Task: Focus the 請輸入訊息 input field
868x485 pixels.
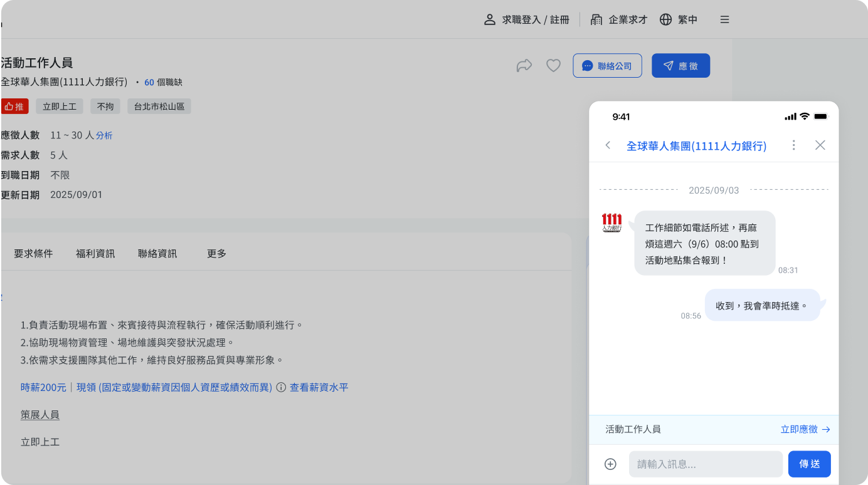Action: tap(706, 464)
